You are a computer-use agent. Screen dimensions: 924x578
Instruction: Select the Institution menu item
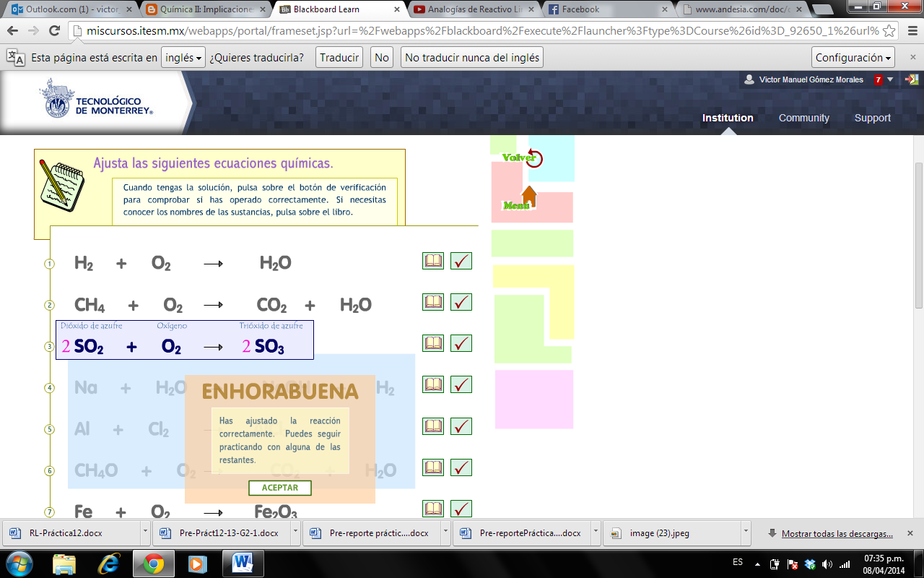click(x=728, y=118)
